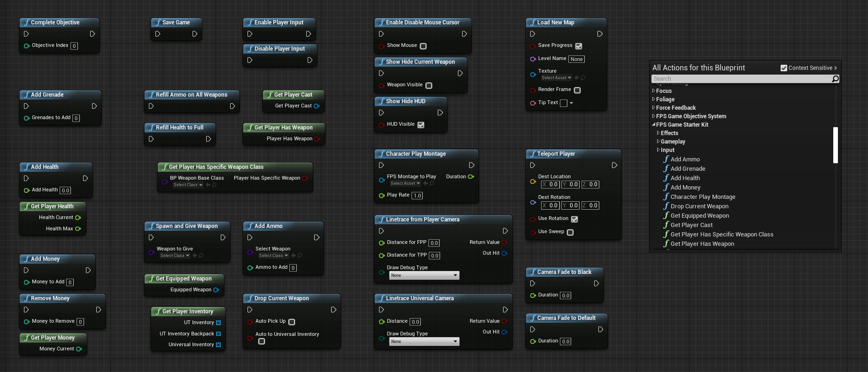Click the Camera Fade to Black node header
The image size is (868, 372).
[x=564, y=272]
